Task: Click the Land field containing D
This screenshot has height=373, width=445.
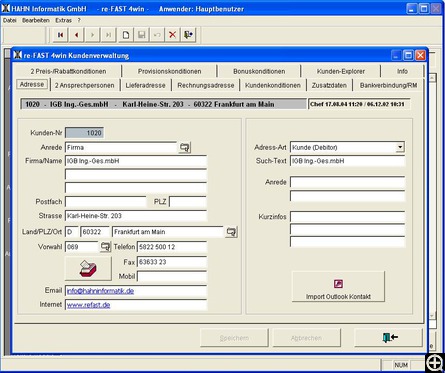Action: (x=72, y=232)
